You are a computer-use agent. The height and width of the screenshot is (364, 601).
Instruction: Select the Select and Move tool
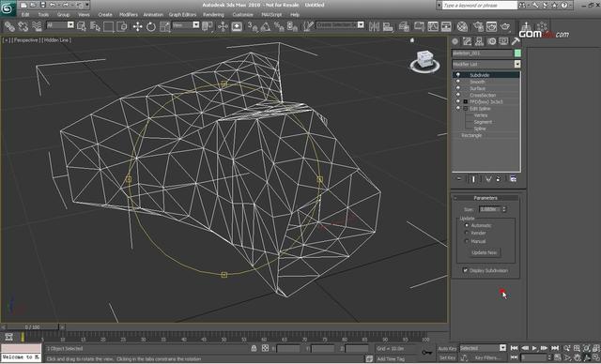coord(137,26)
